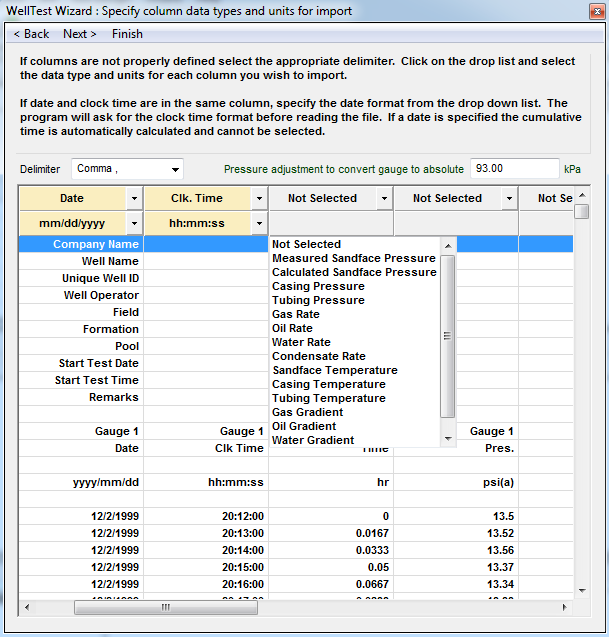The height and width of the screenshot is (637, 609).
Task: Click the Pool cell
Action: [x=81, y=347]
